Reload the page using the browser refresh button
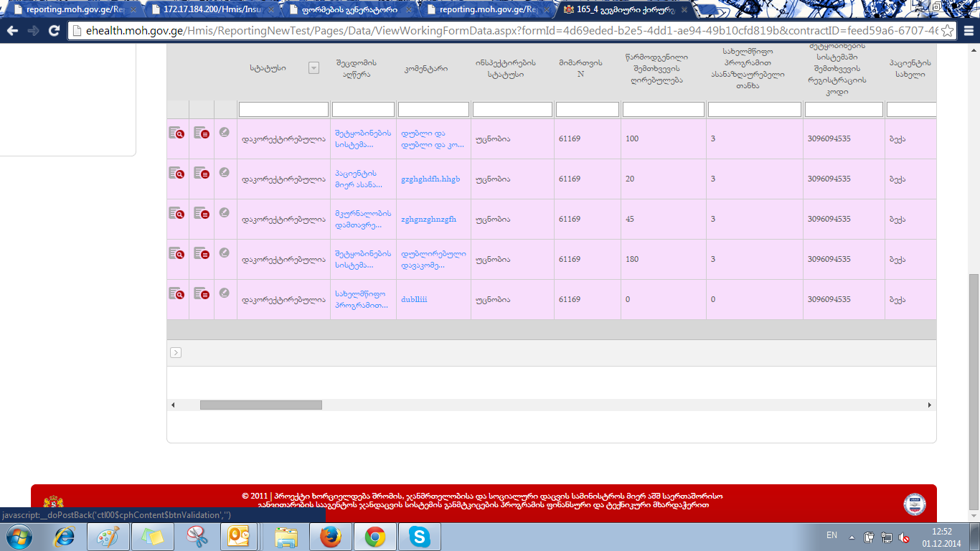 (x=54, y=31)
